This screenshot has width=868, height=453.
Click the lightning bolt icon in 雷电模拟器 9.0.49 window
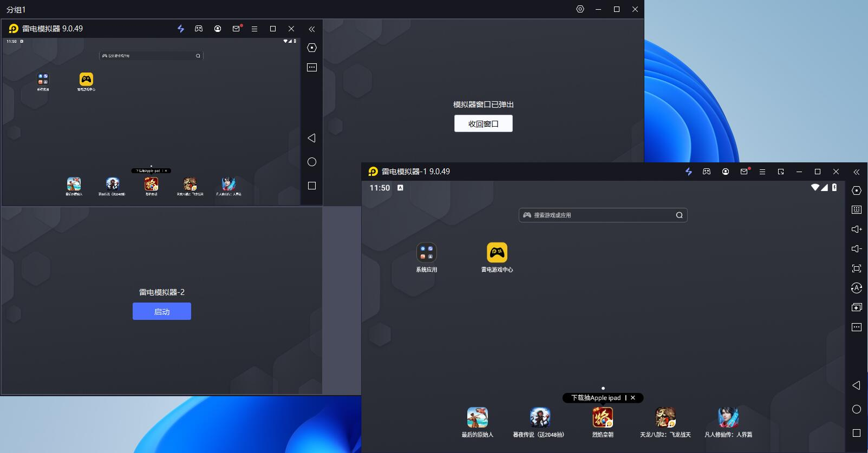coord(180,29)
